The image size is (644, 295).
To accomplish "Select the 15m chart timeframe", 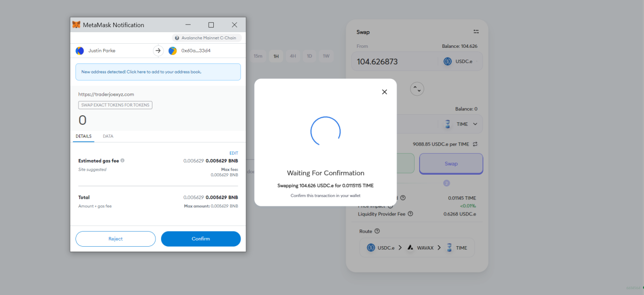I will 258,56.
